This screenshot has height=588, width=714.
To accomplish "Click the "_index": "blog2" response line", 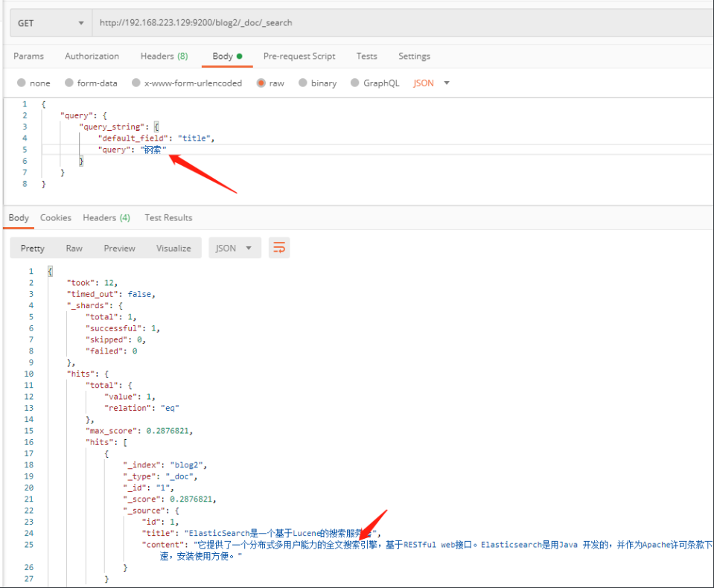I will click(165, 464).
